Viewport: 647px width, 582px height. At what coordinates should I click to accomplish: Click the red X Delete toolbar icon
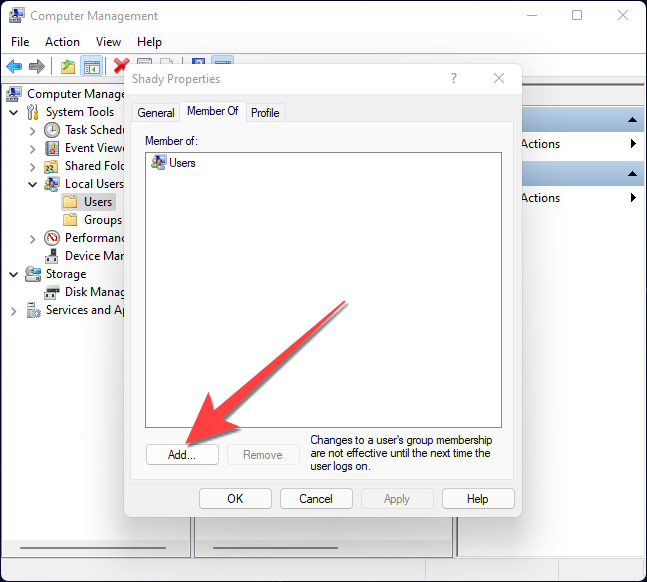coord(120,66)
